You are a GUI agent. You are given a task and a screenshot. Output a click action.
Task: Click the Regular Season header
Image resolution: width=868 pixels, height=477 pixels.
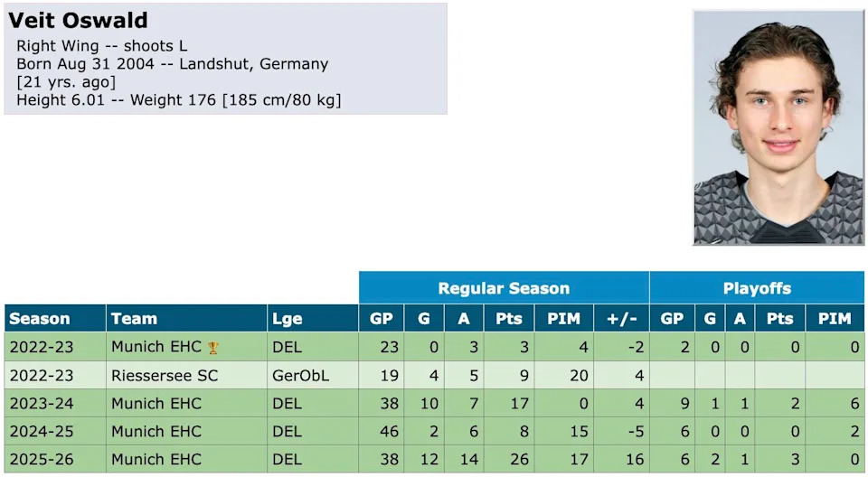(x=504, y=289)
